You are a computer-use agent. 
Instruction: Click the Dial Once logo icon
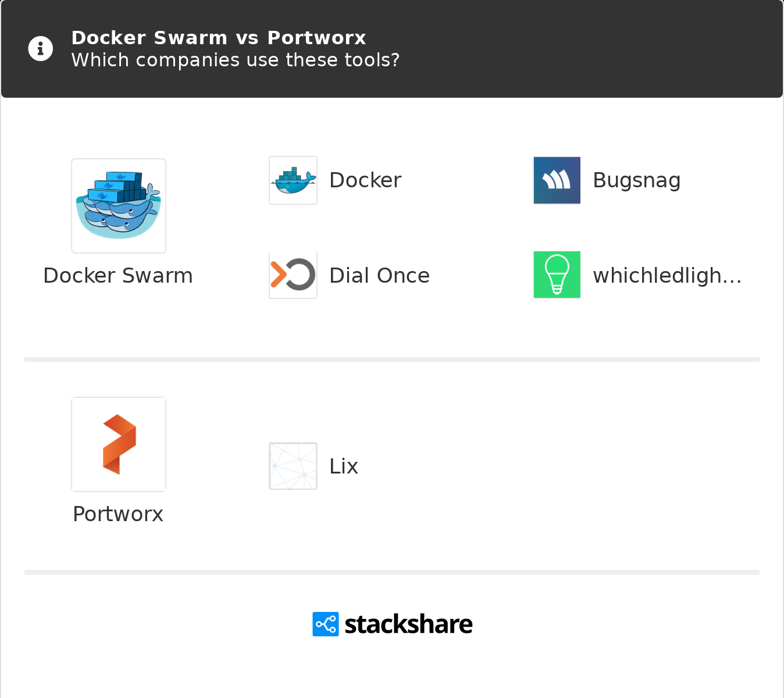(293, 275)
